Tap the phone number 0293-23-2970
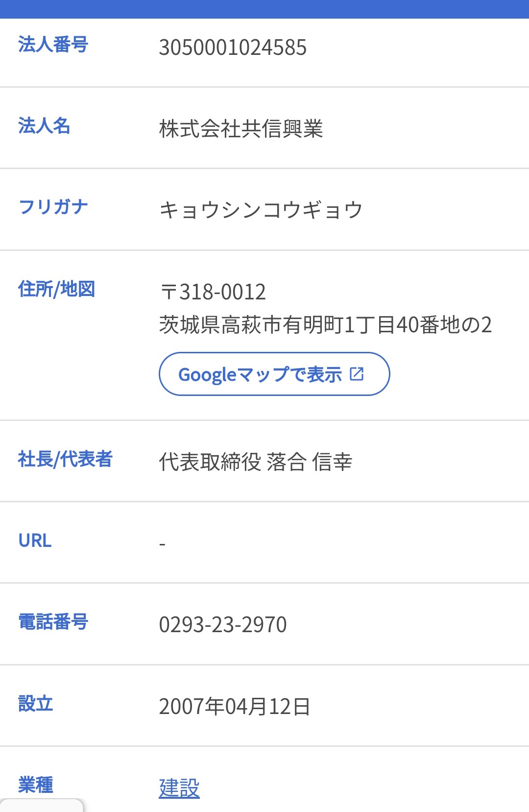This screenshot has height=812, width=529. [x=223, y=625]
